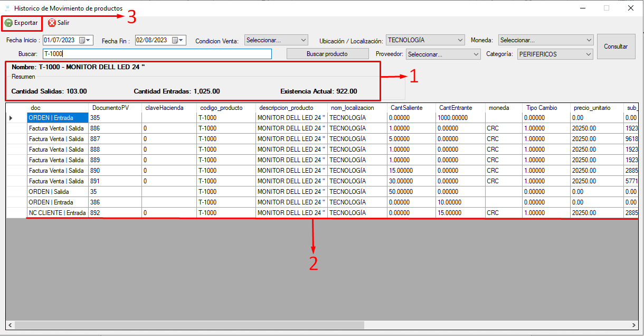The height and width of the screenshot is (336, 644).
Task: Click the claveHacienda column header
Action: tap(169, 108)
